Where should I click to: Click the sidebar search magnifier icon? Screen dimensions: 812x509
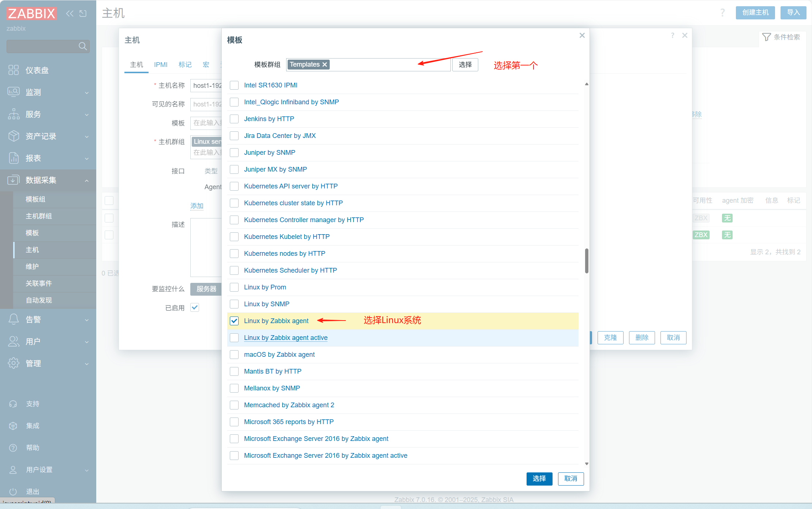click(83, 46)
